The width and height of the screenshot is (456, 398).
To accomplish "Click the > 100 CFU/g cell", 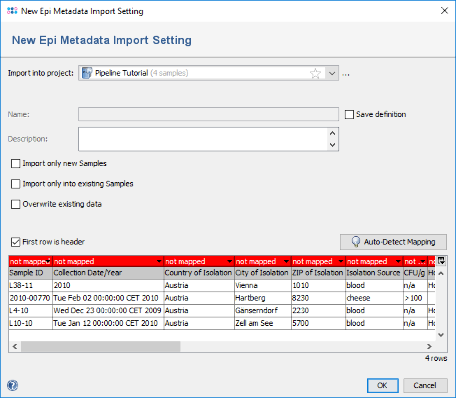I will tap(415, 298).
